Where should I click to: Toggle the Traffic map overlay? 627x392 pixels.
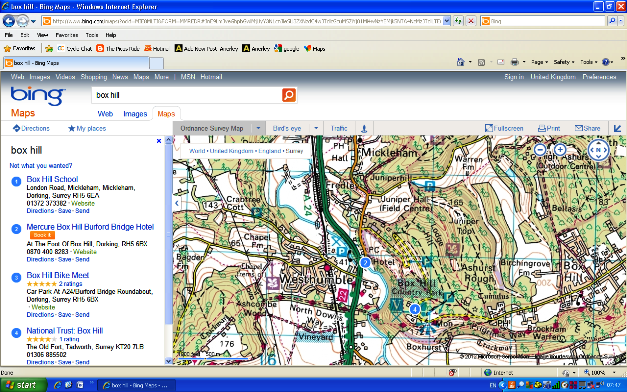(x=339, y=128)
